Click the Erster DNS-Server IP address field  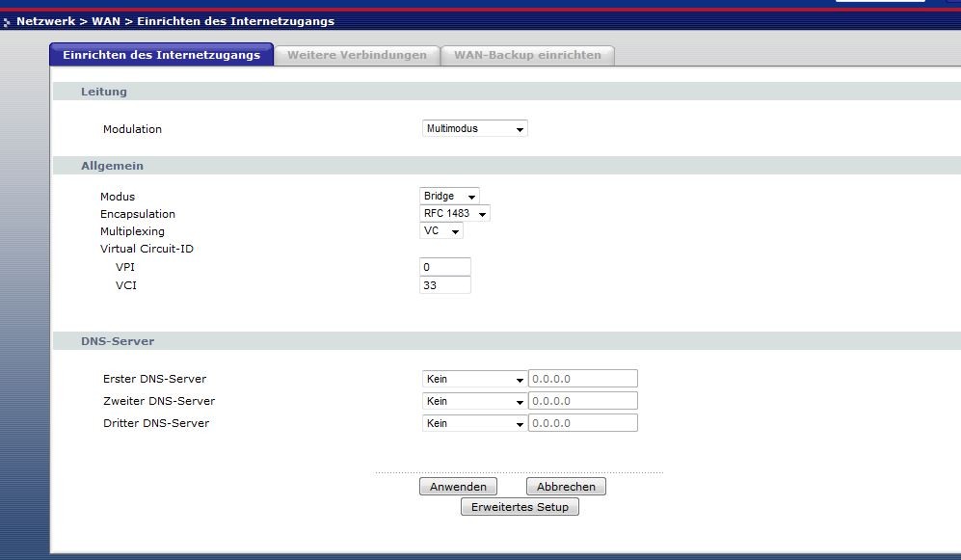pyautogui.click(x=582, y=379)
